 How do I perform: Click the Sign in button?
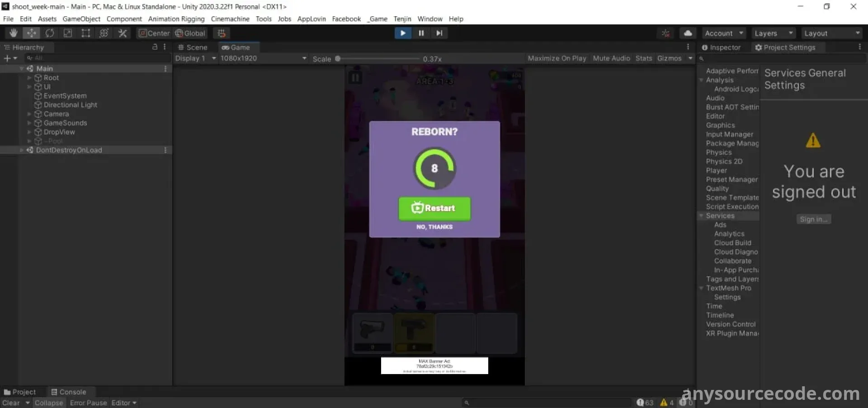coord(813,219)
